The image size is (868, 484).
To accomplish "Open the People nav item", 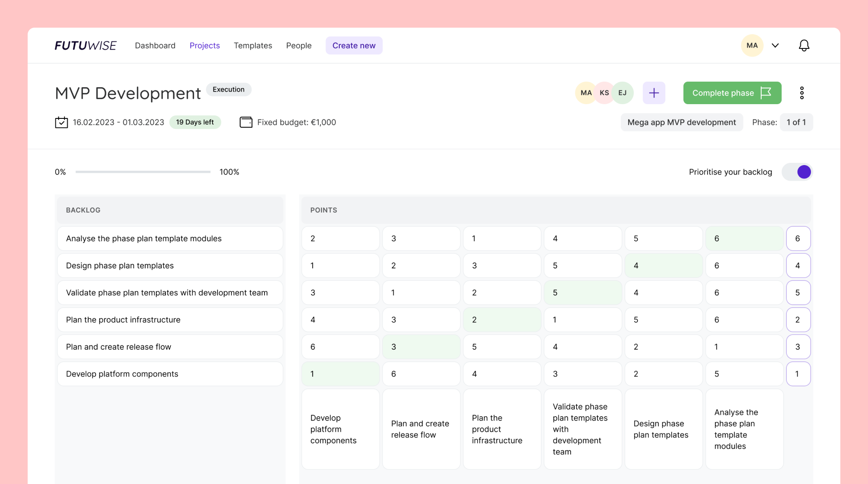I will pos(299,45).
